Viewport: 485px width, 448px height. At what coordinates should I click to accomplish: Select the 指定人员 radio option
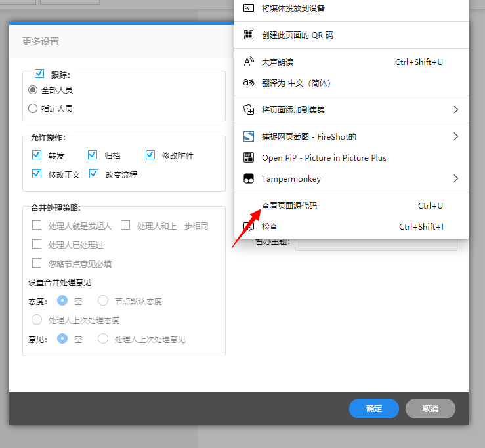[x=33, y=108]
